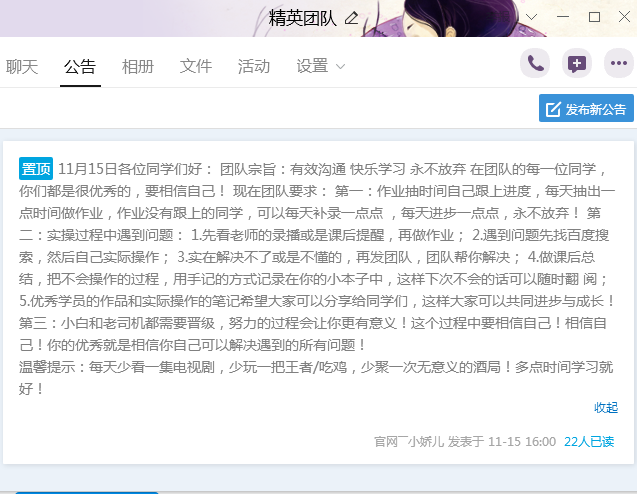View the 22人已读 reader list

589,442
